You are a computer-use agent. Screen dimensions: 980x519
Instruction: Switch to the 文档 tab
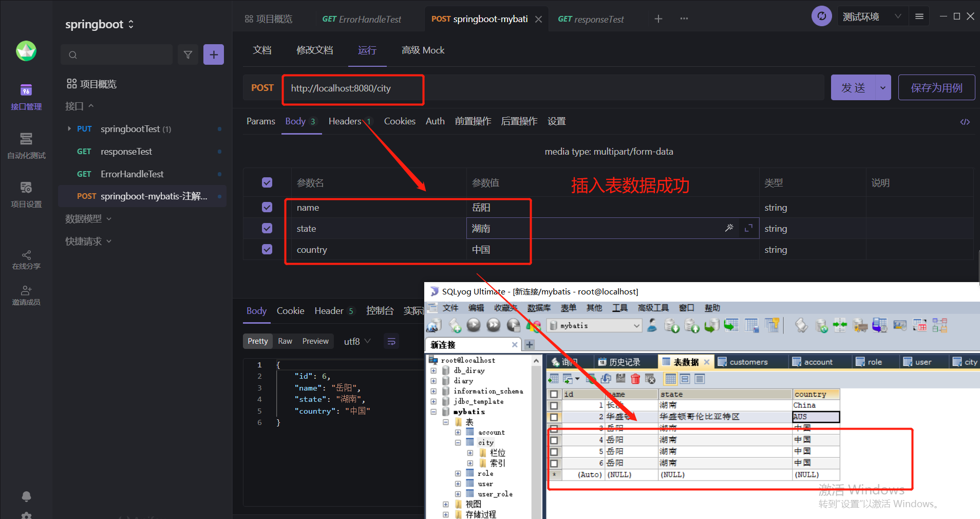(262, 50)
